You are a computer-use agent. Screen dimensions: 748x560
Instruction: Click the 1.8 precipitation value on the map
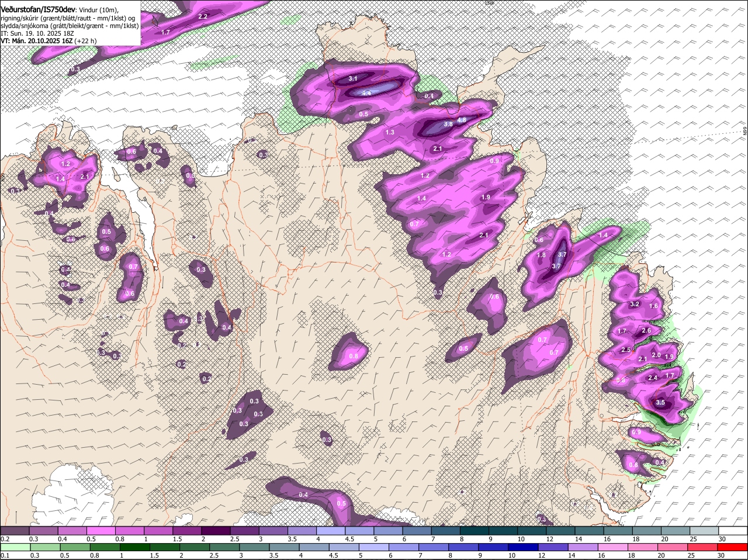541,255
